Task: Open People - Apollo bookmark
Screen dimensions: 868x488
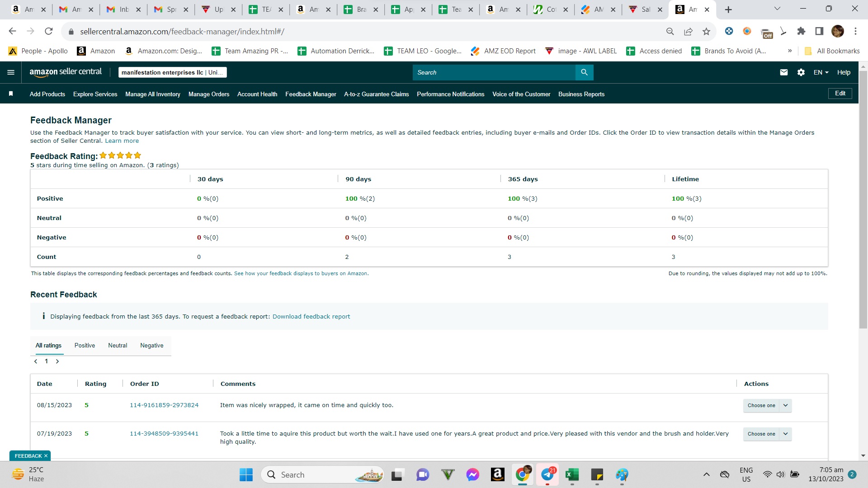Action: [38, 51]
